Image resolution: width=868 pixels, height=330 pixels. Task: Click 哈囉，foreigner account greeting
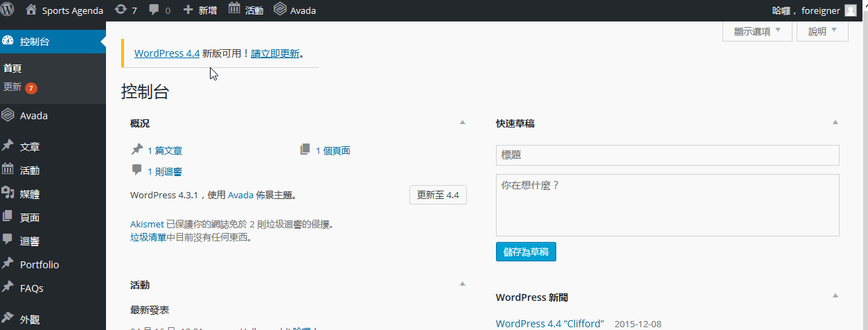pos(806,10)
